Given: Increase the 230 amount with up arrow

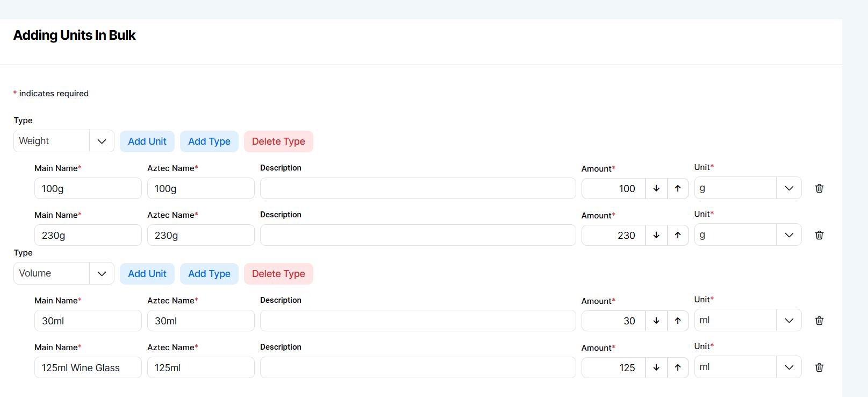Looking at the screenshot, I should 678,235.
